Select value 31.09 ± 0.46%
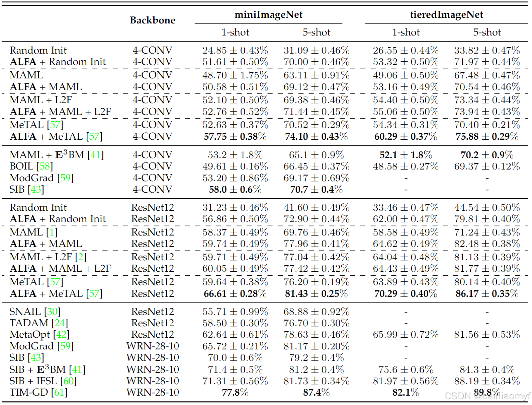Screen dimensions: 532x405 click(317, 50)
